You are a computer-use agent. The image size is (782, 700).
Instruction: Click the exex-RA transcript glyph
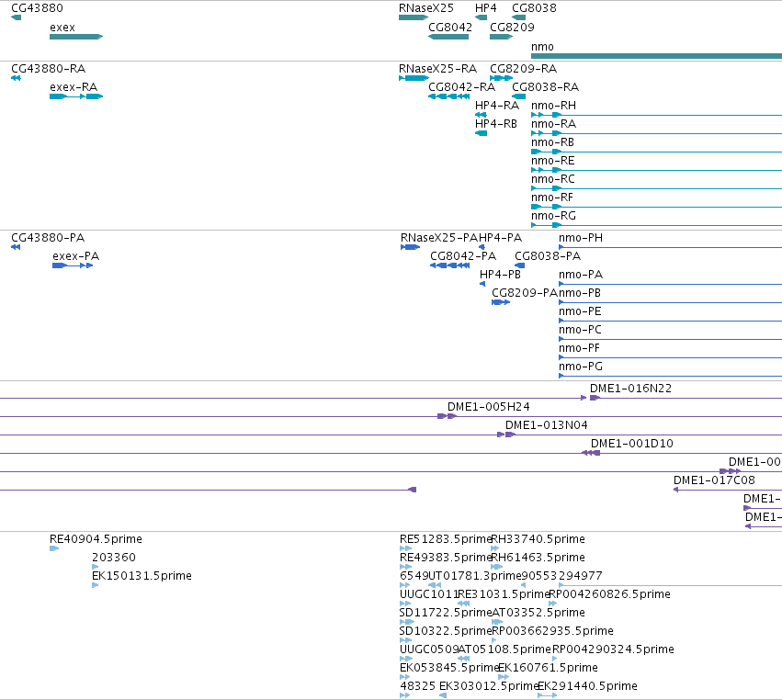(x=76, y=96)
